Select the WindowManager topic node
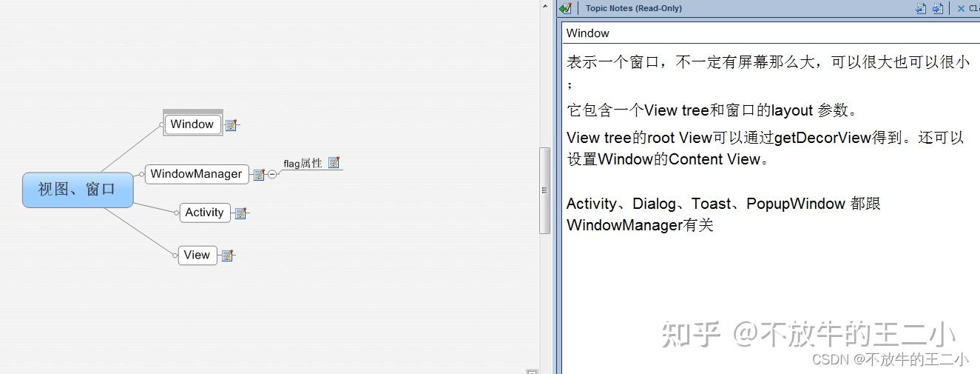This screenshot has width=980, height=374. (x=197, y=174)
